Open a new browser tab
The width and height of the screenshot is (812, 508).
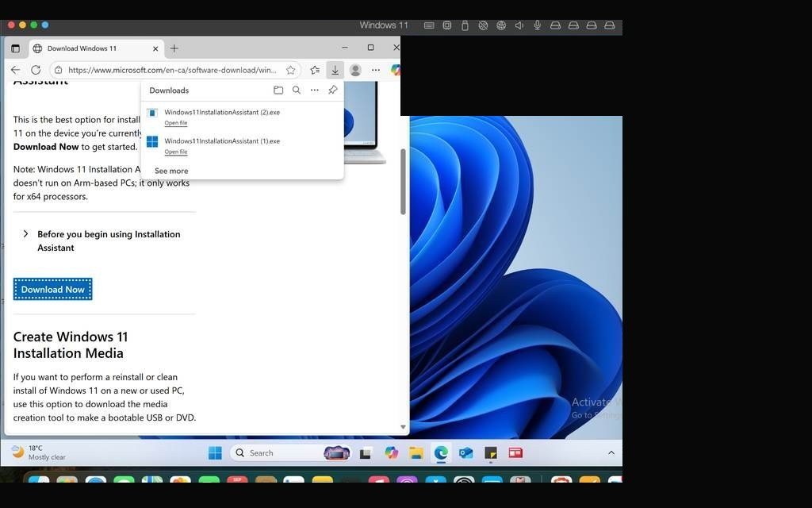(x=174, y=48)
